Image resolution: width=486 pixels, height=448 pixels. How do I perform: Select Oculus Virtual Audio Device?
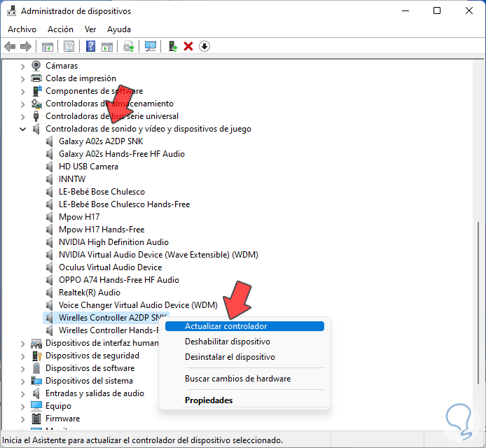click(x=111, y=267)
